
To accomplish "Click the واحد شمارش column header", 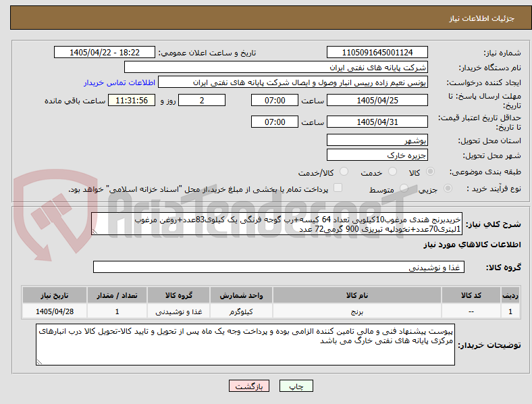I will (x=241, y=295).
